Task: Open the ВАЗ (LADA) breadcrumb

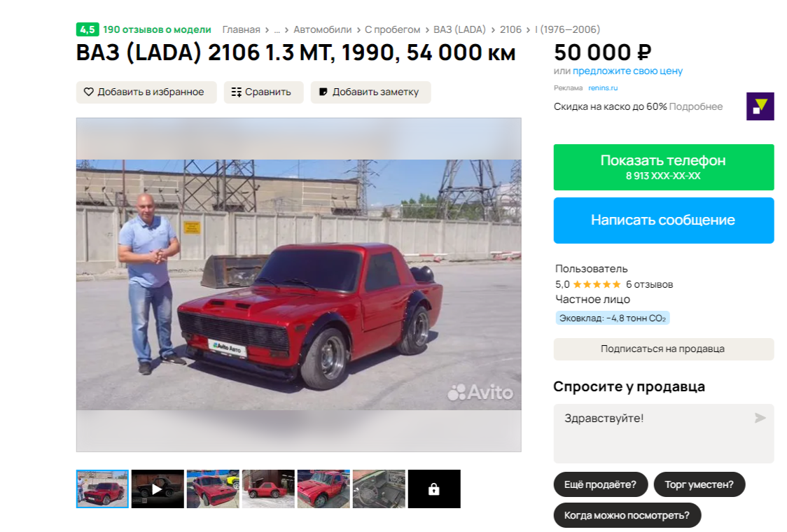Action: pyautogui.click(x=459, y=29)
